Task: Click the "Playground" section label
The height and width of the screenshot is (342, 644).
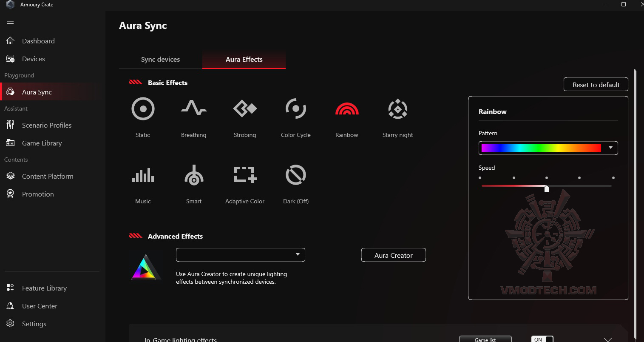Action: pyautogui.click(x=19, y=75)
